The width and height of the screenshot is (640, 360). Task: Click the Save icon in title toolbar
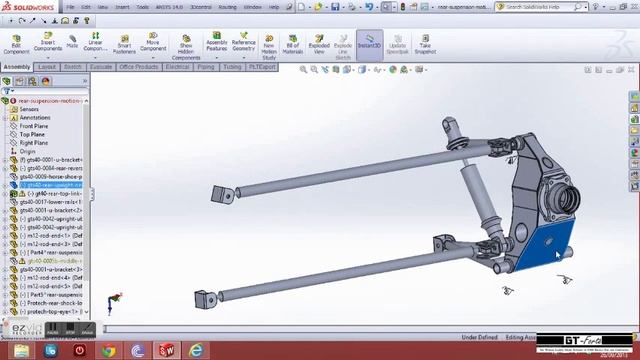point(335,7)
